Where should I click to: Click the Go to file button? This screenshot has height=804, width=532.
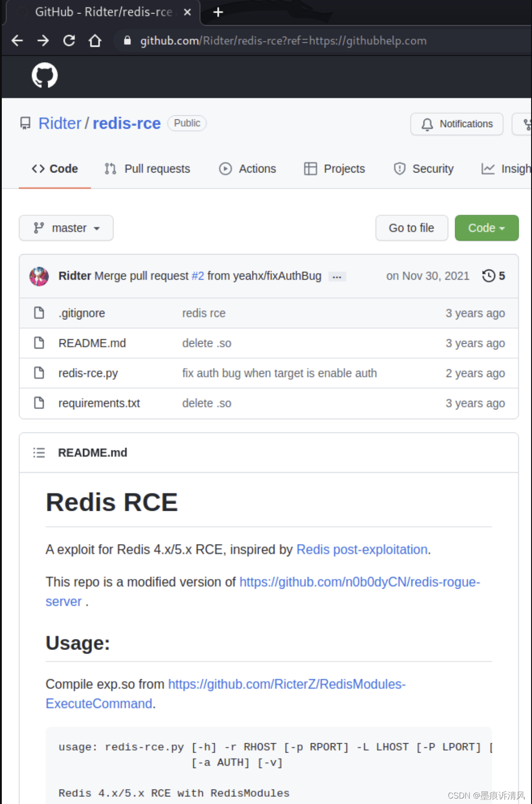pyautogui.click(x=411, y=228)
